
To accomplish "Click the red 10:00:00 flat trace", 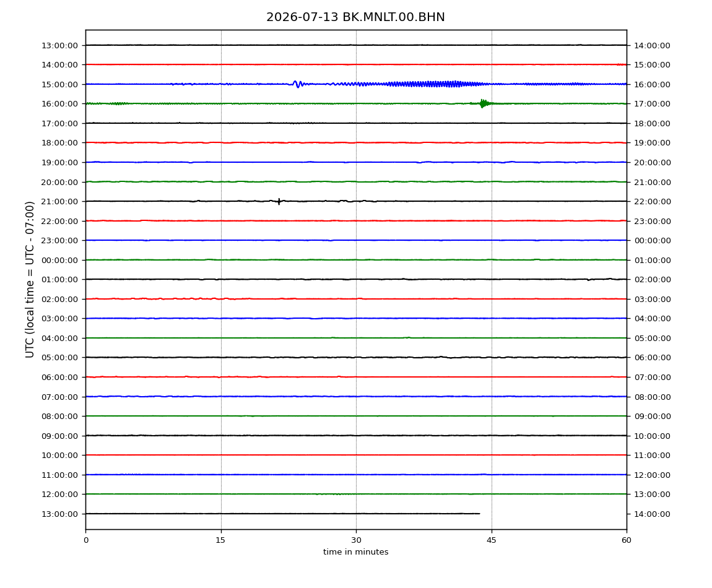I will (x=356, y=455).
